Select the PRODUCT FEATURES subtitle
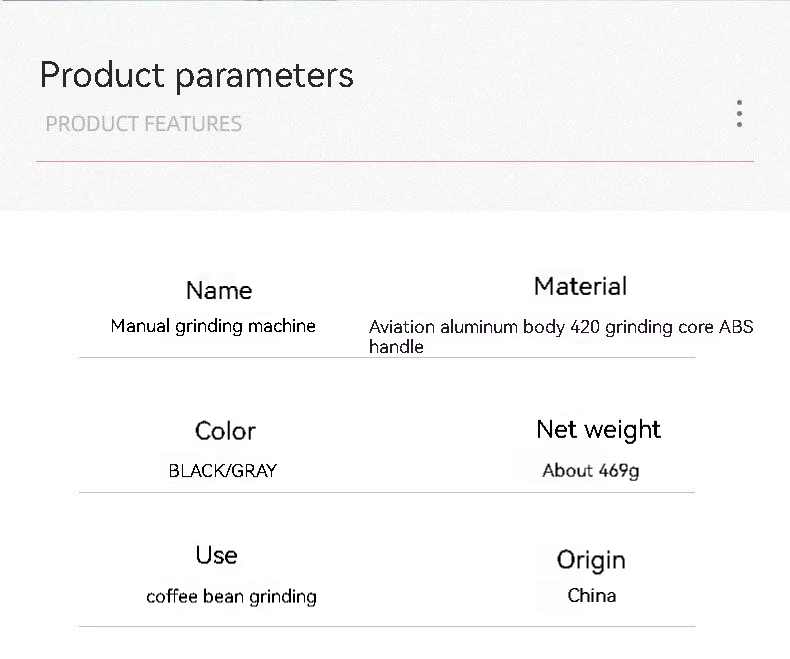 tap(144, 124)
